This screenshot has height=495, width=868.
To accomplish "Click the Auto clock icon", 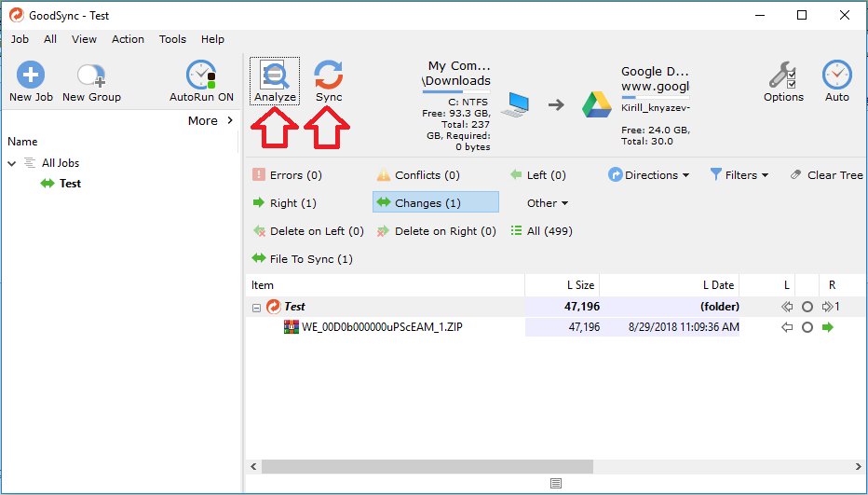I will [x=836, y=76].
